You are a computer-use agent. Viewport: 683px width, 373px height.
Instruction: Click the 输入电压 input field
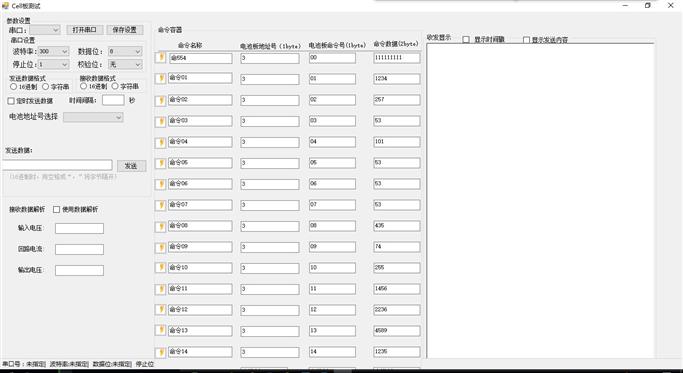click(79, 228)
